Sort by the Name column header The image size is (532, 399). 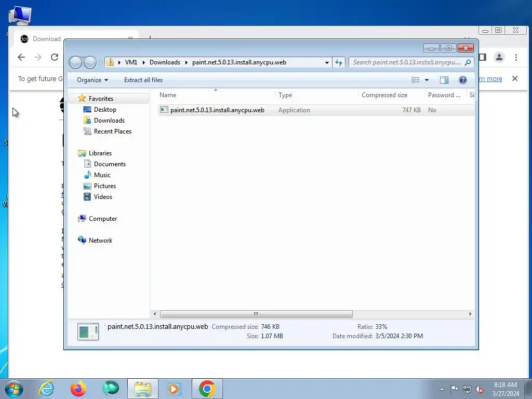pyautogui.click(x=216, y=95)
